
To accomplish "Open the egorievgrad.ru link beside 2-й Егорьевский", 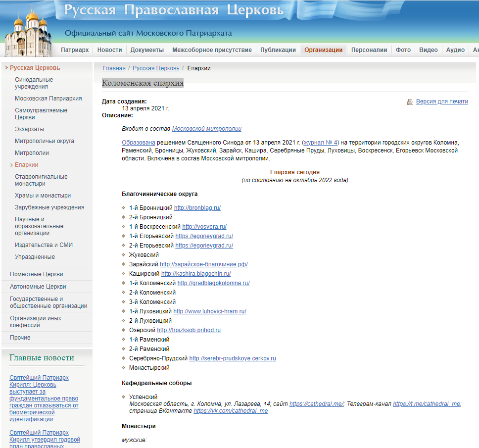I will [204, 246].
